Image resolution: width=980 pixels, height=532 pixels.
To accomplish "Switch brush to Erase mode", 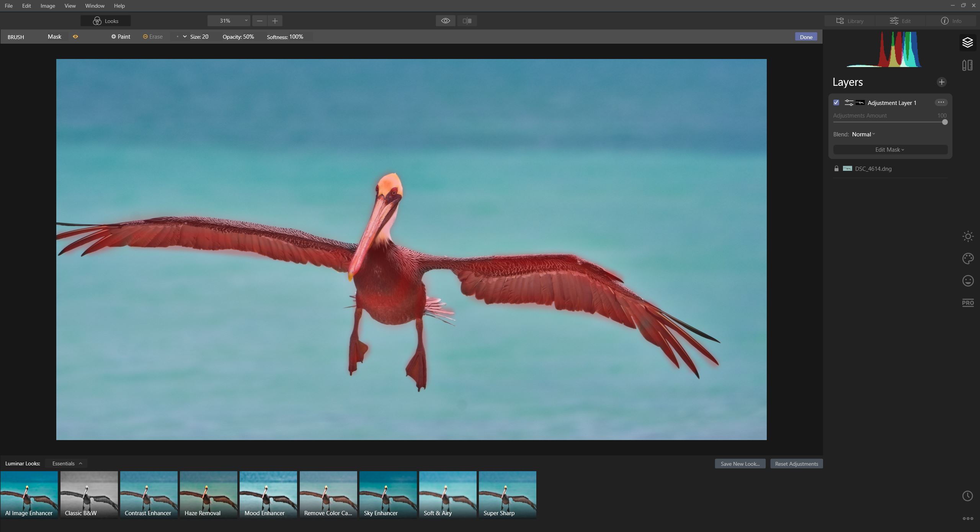I will (x=153, y=37).
